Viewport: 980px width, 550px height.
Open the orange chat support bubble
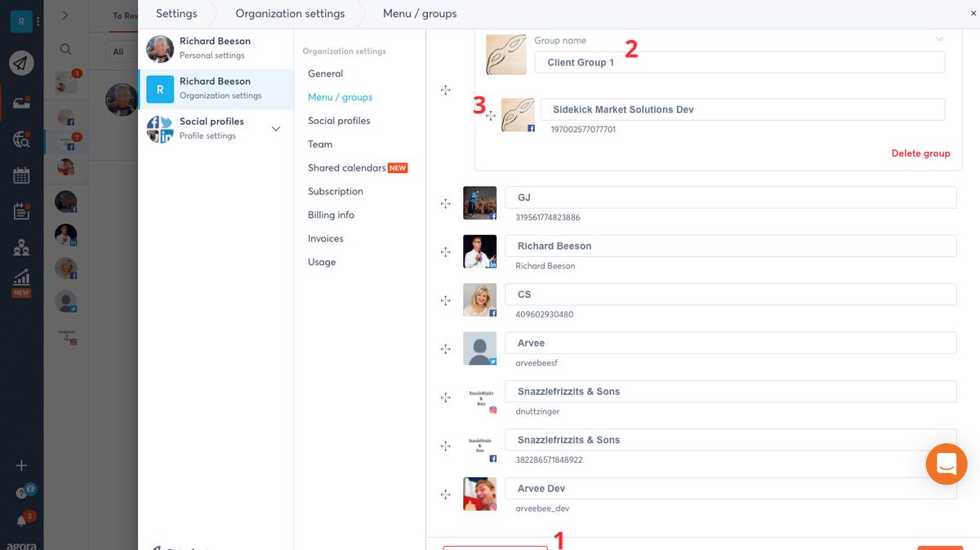[947, 464]
